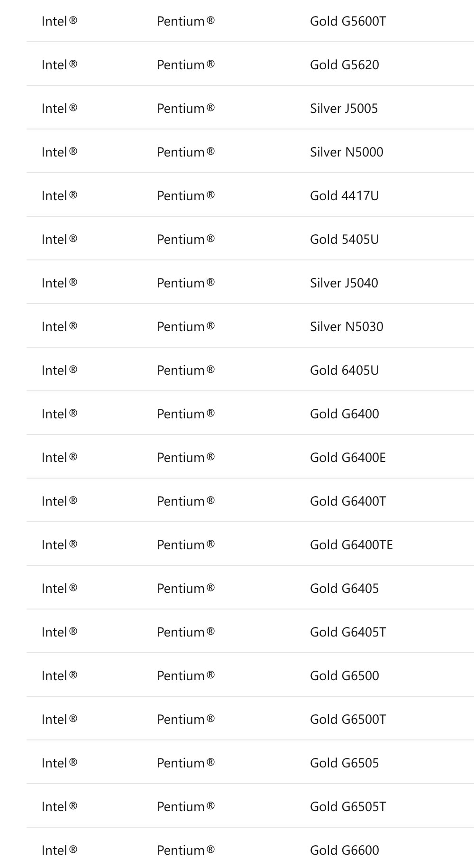Select the Gold 4417U table cell
Screen dimensions: 474x868
345,196
